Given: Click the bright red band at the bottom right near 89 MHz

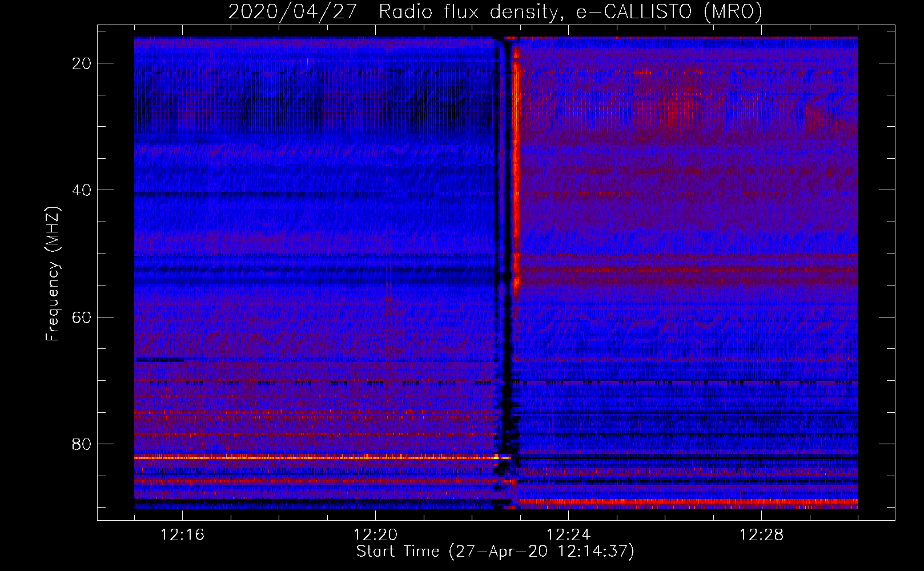Looking at the screenshot, I should (688, 502).
